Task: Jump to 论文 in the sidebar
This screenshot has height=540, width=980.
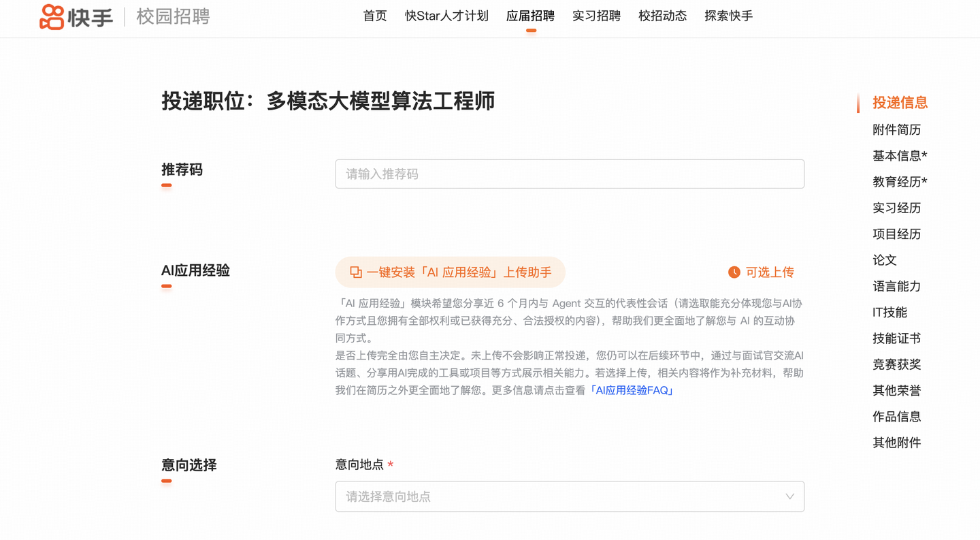Action: [x=885, y=260]
